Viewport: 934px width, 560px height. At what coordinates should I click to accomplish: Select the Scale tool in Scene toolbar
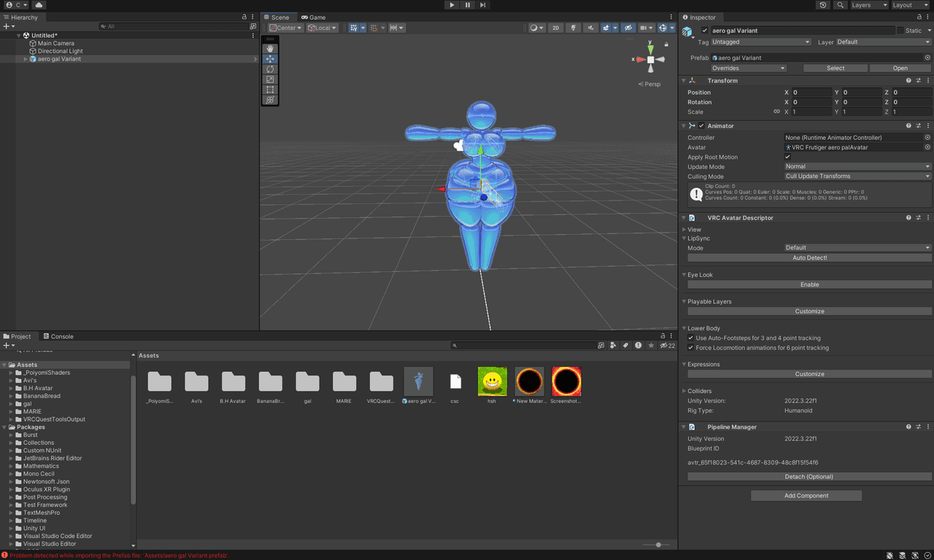(270, 79)
